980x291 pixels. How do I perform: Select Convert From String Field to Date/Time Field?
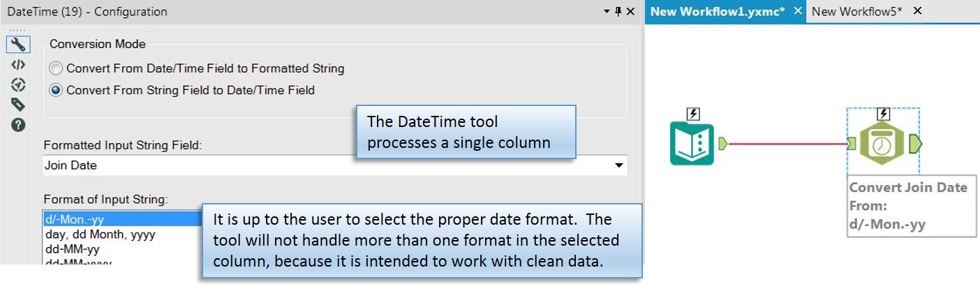182,90
